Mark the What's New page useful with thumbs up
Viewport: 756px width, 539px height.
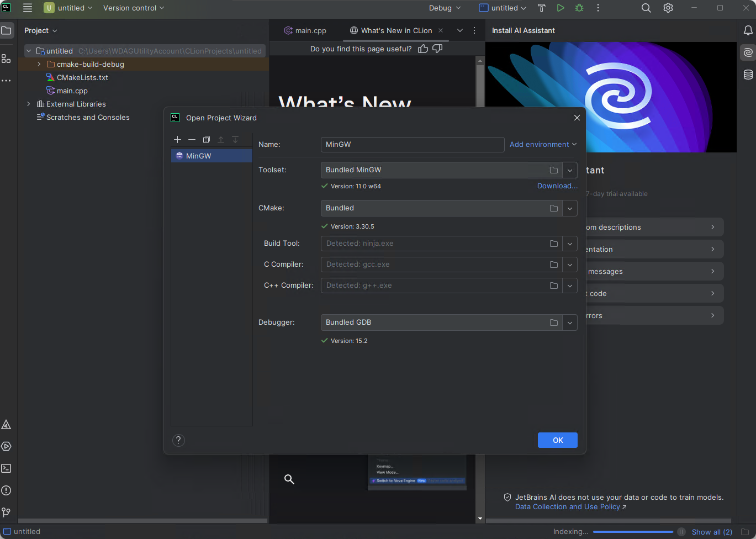click(x=422, y=49)
